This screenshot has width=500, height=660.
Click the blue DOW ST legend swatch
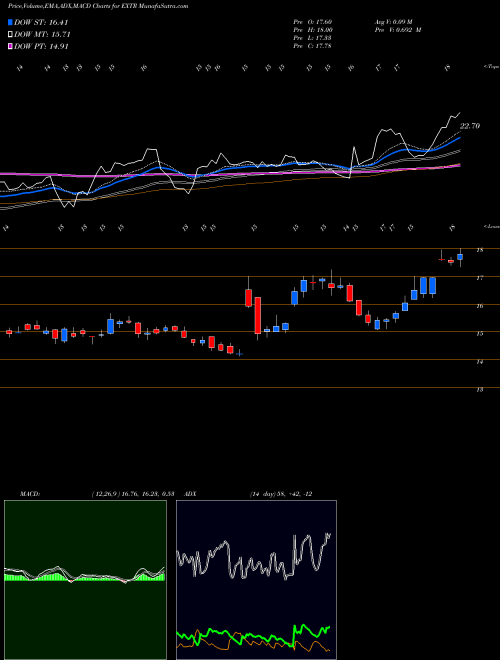pos(11,22)
